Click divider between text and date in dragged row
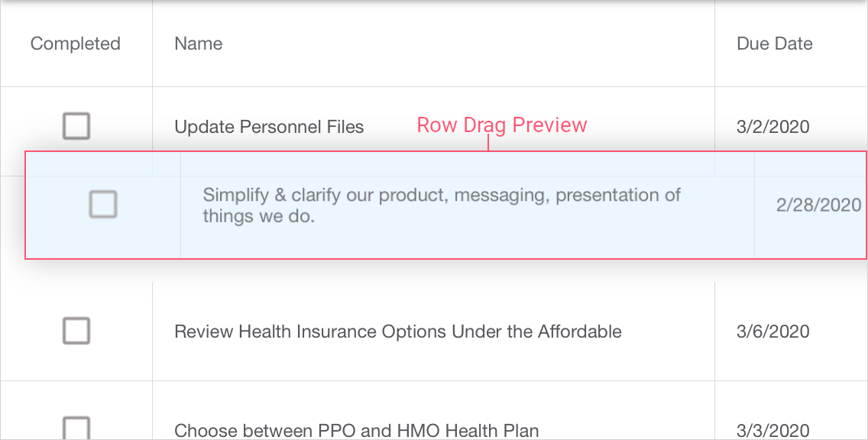The image size is (868, 440). click(x=754, y=205)
